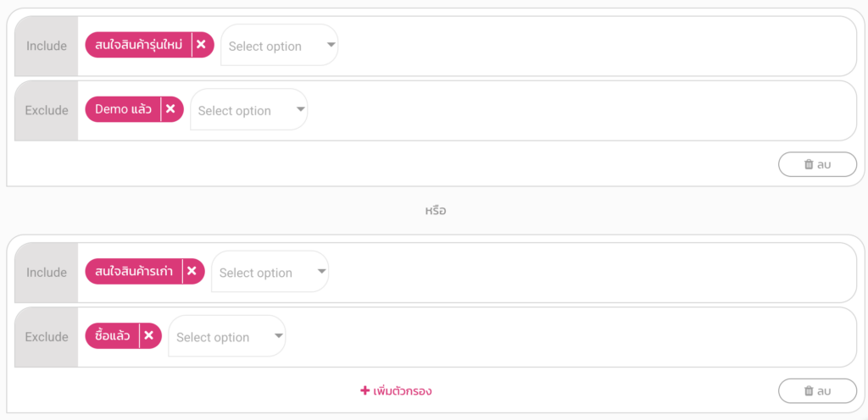
Task: Open the Select option dropdown beside the ซื้อแล้ว tag
Action: coord(227,336)
